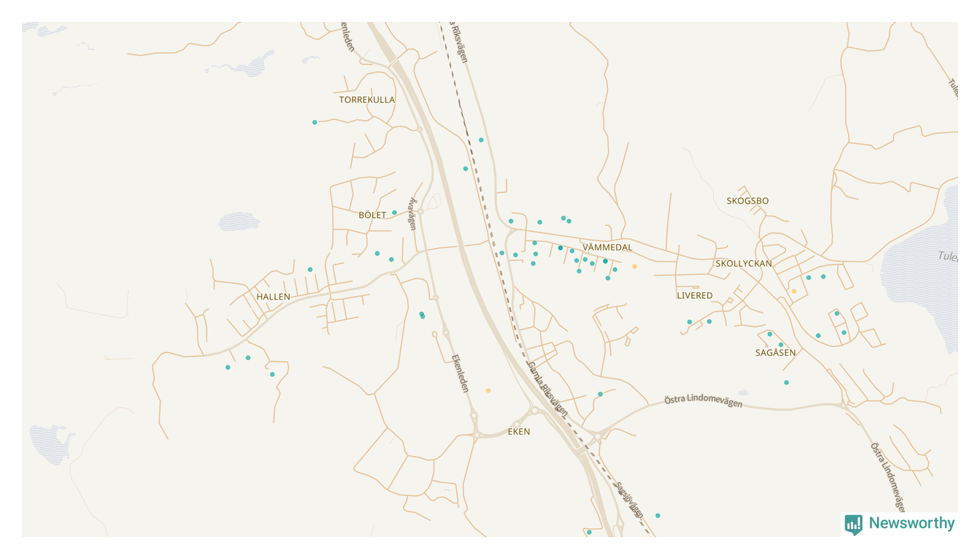Image resolution: width=980 pixels, height=559 pixels.
Task: Select the yellow marker beside Ekenleden road
Action: (488, 390)
